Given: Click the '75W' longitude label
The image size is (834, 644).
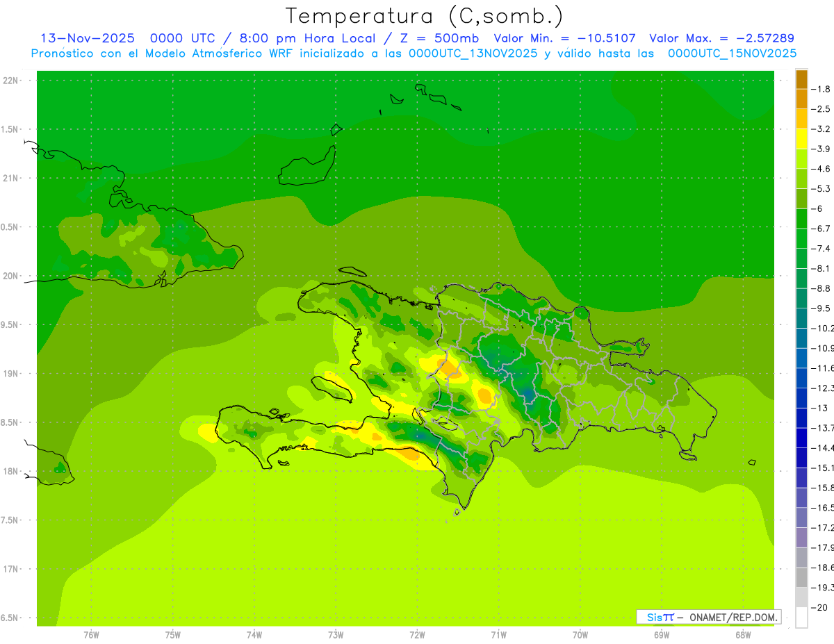Looking at the screenshot, I should coord(172,634).
